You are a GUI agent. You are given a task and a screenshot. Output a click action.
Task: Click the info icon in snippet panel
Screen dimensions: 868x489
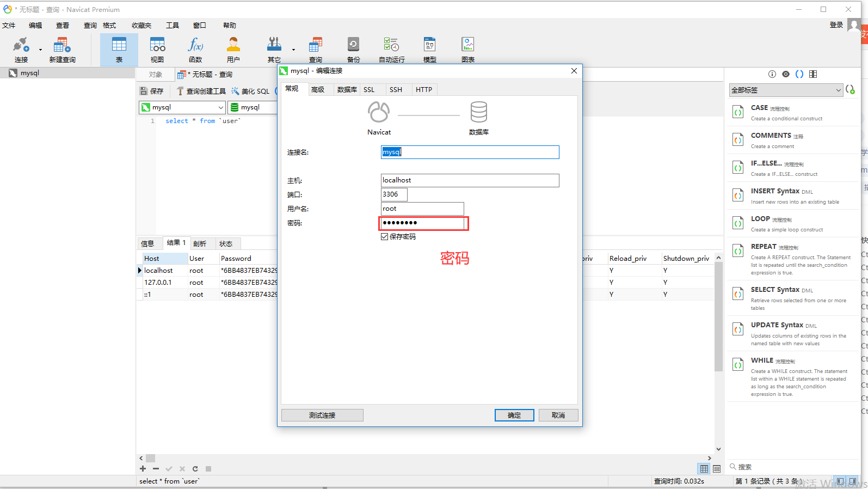(772, 74)
